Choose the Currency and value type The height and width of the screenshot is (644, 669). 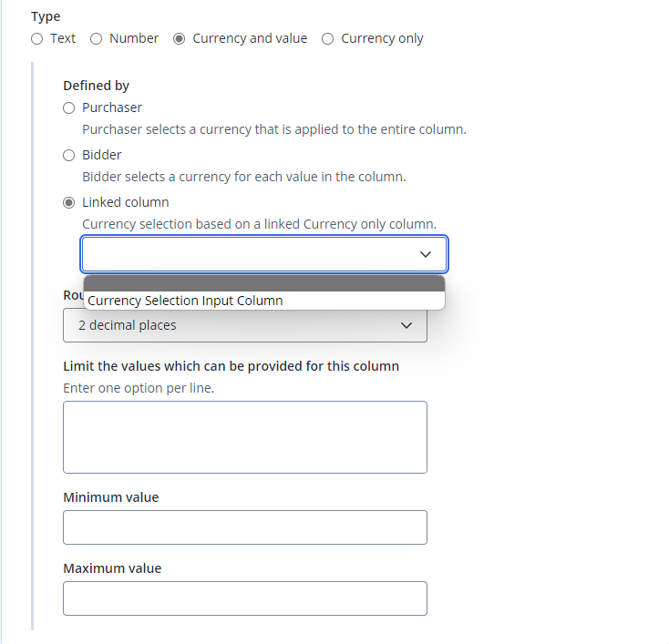coord(179,39)
